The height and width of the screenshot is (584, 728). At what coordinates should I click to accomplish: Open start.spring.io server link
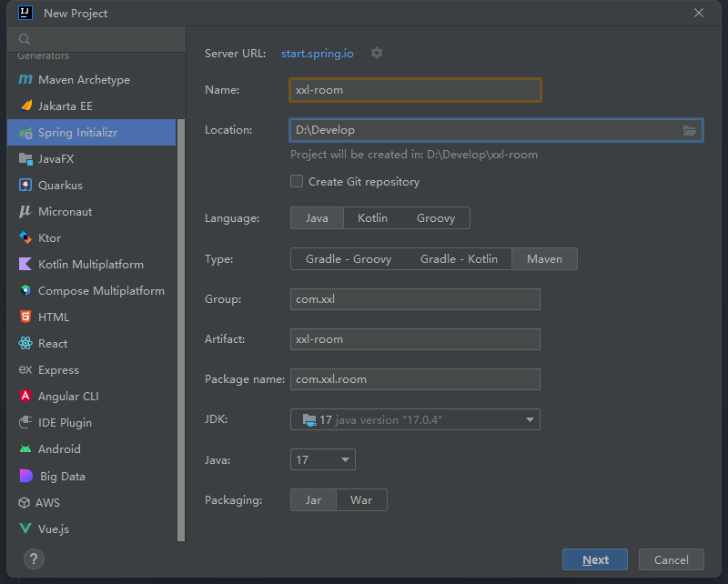[317, 54]
